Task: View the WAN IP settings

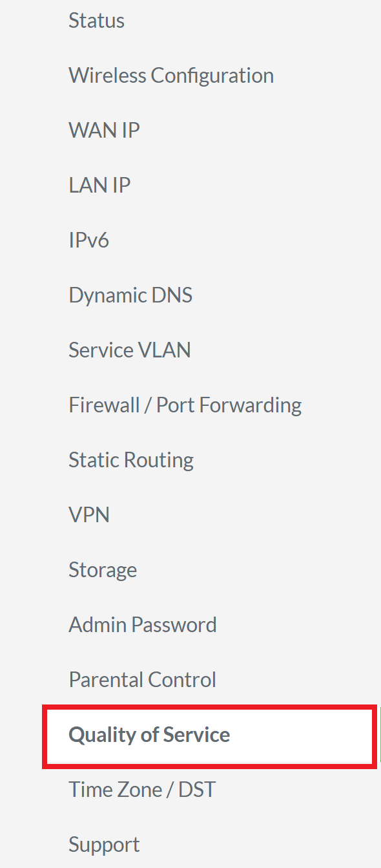Action: [104, 130]
